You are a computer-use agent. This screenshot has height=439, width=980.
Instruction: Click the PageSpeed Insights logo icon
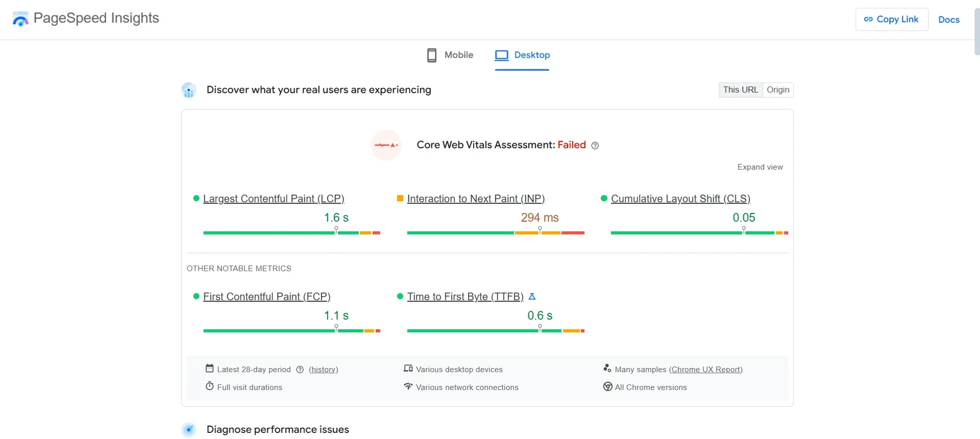[x=20, y=19]
